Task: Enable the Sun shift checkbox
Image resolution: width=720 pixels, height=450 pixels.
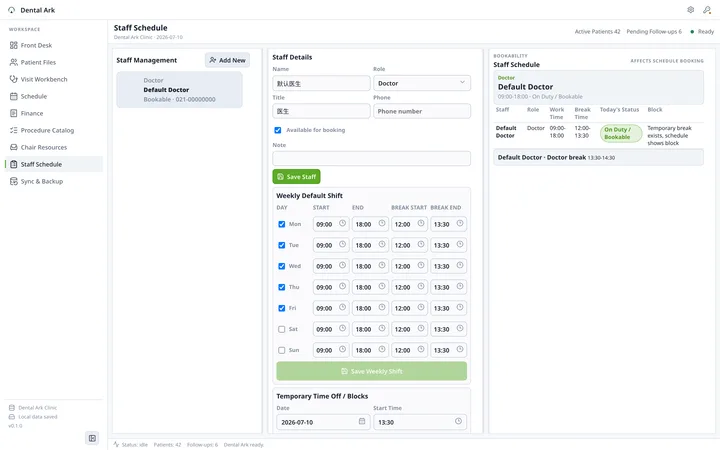Action: pyautogui.click(x=281, y=350)
